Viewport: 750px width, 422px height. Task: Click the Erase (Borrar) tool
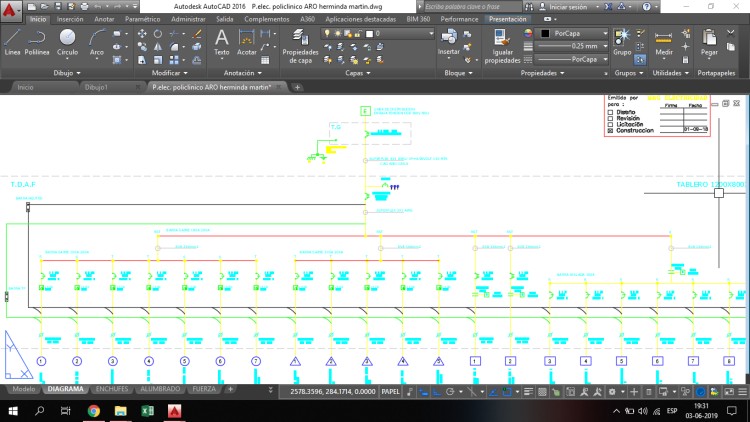tap(197, 33)
